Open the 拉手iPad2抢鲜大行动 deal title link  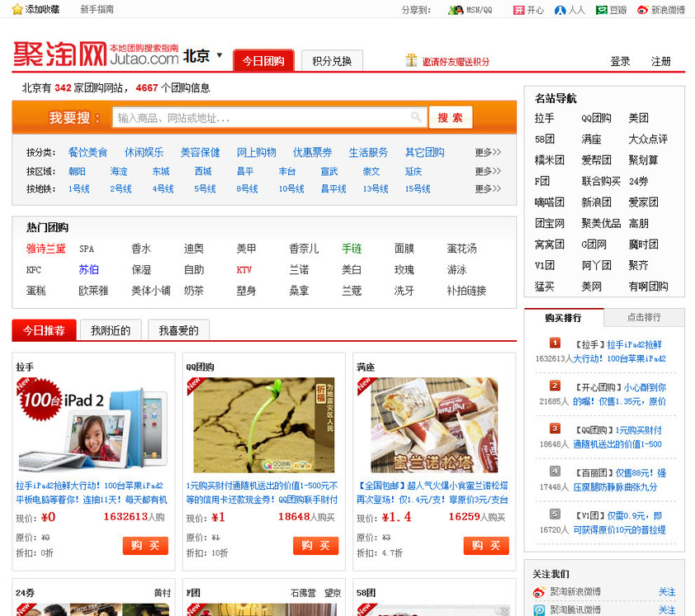[92, 493]
